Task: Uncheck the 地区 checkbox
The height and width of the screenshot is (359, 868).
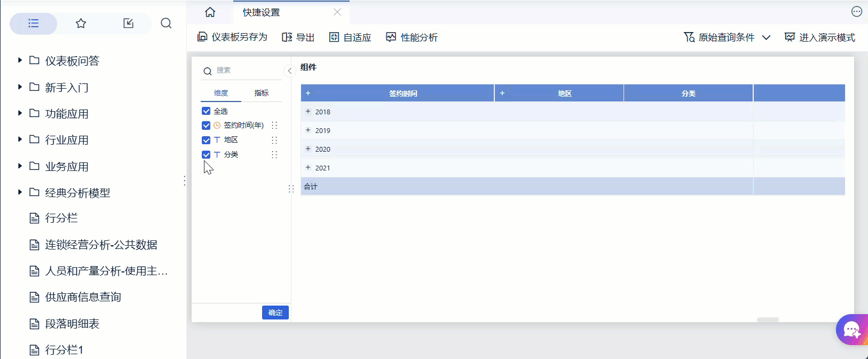Action: click(206, 140)
